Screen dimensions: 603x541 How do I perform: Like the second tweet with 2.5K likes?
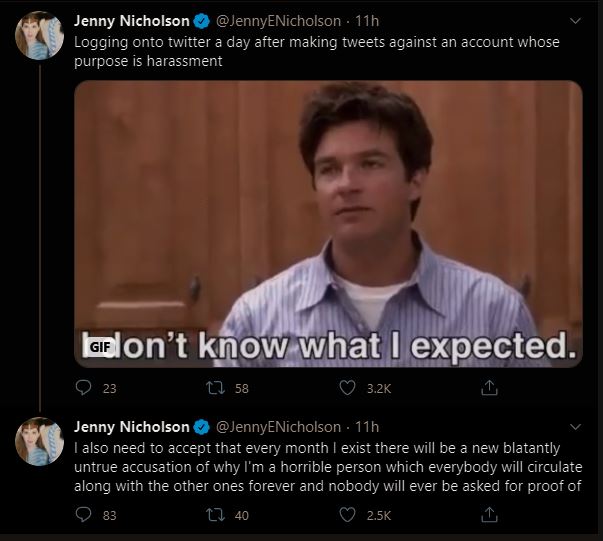pyautogui.click(x=349, y=515)
